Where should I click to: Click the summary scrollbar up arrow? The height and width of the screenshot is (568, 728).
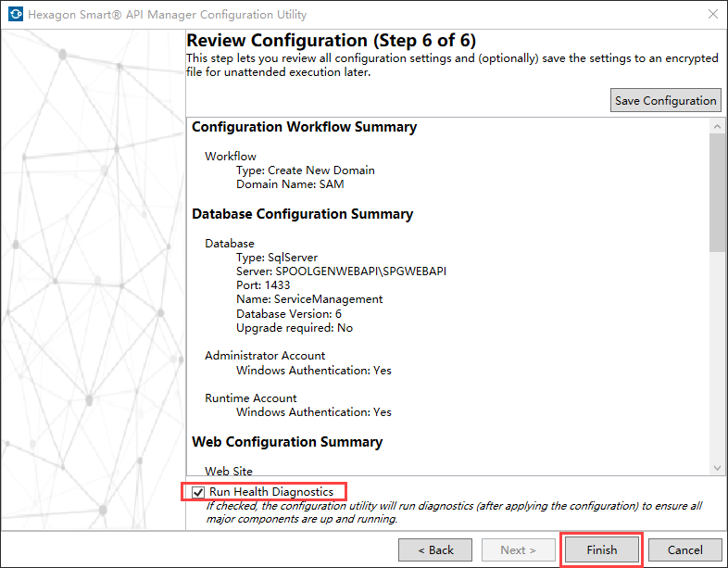point(716,125)
